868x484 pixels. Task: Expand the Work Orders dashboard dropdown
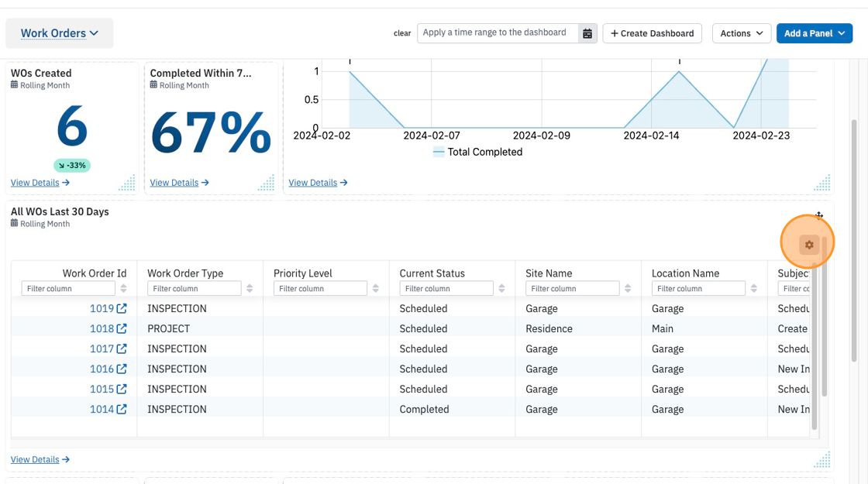59,33
